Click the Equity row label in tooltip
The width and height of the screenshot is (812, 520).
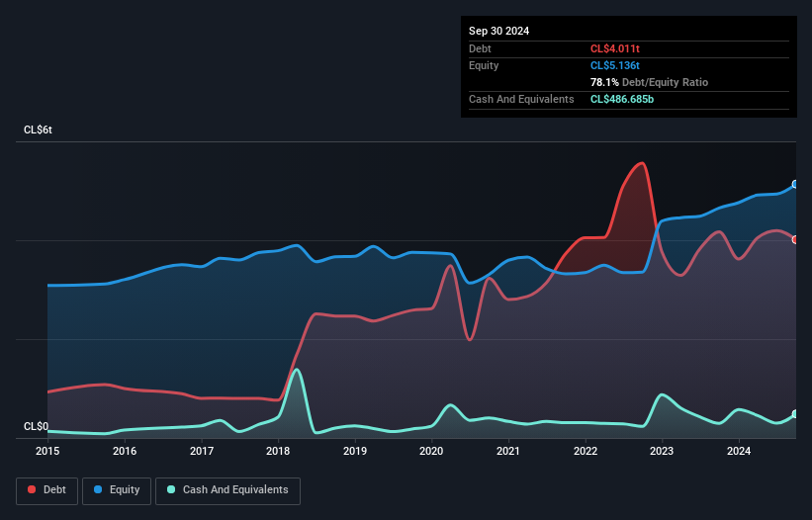(x=484, y=65)
